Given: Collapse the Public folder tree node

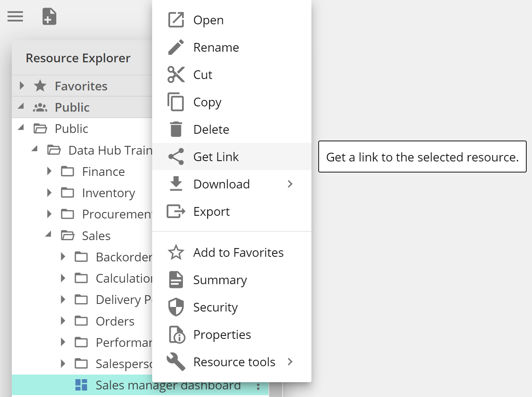Looking at the screenshot, I should [21, 128].
